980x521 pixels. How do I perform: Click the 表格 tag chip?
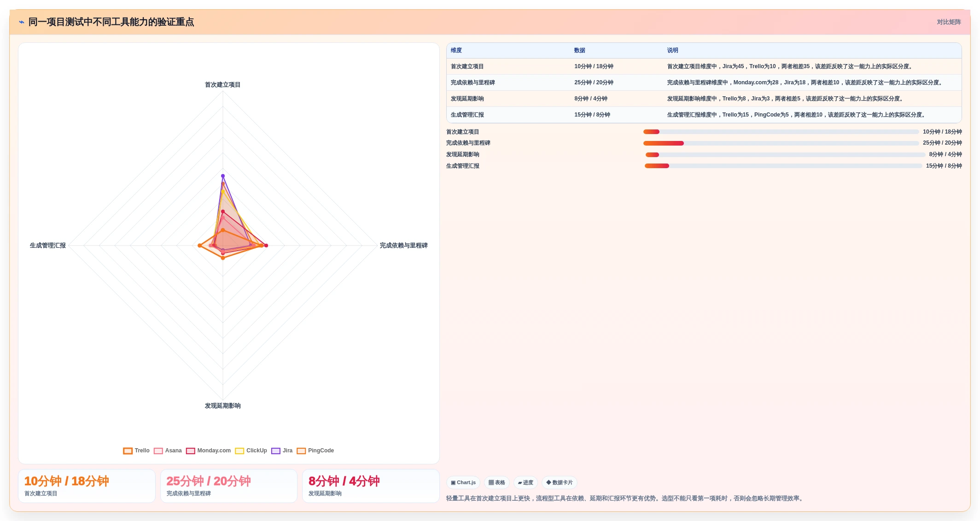(x=497, y=482)
